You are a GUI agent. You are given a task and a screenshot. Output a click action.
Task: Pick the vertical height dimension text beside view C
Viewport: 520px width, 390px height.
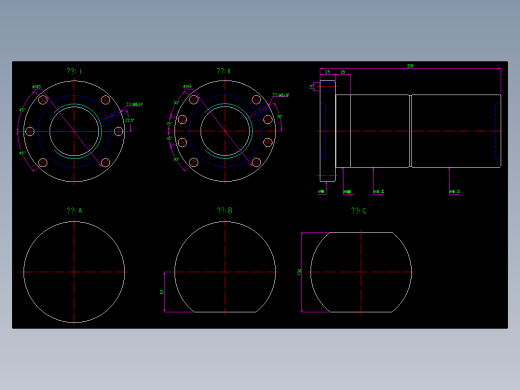tap(299, 272)
